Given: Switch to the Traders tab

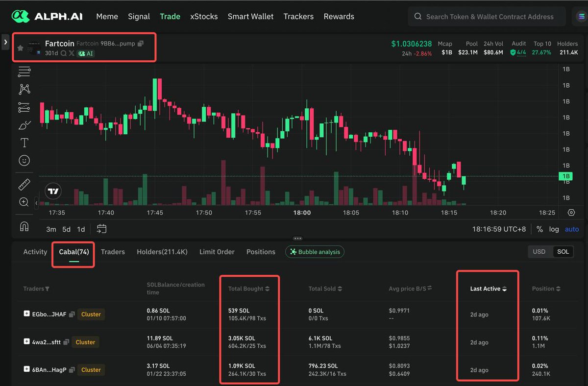Looking at the screenshot, I should (113, 252).
